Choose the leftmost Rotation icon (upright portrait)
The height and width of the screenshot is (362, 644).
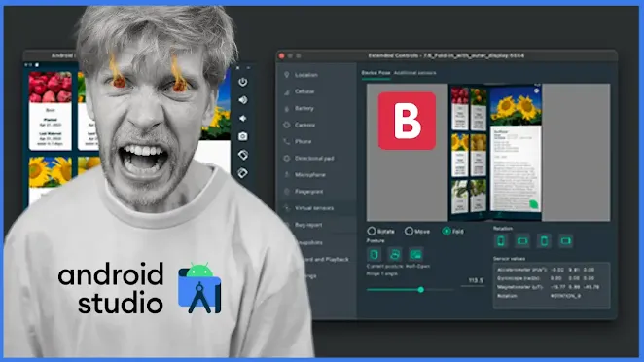click(x=501, y=240)
